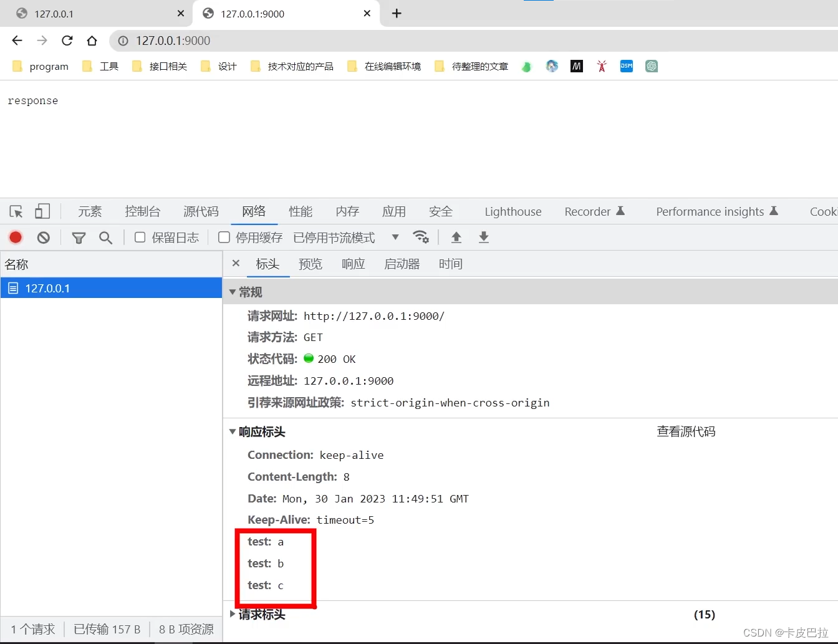Select the 预览 request detail tab
838x644 pixels.
click(x=311, y=264)
